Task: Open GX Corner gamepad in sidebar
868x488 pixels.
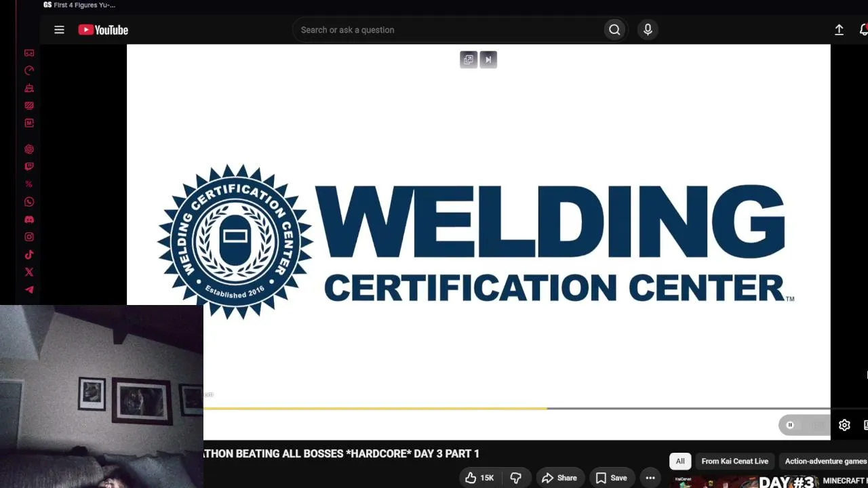Action: pos(29,53)
